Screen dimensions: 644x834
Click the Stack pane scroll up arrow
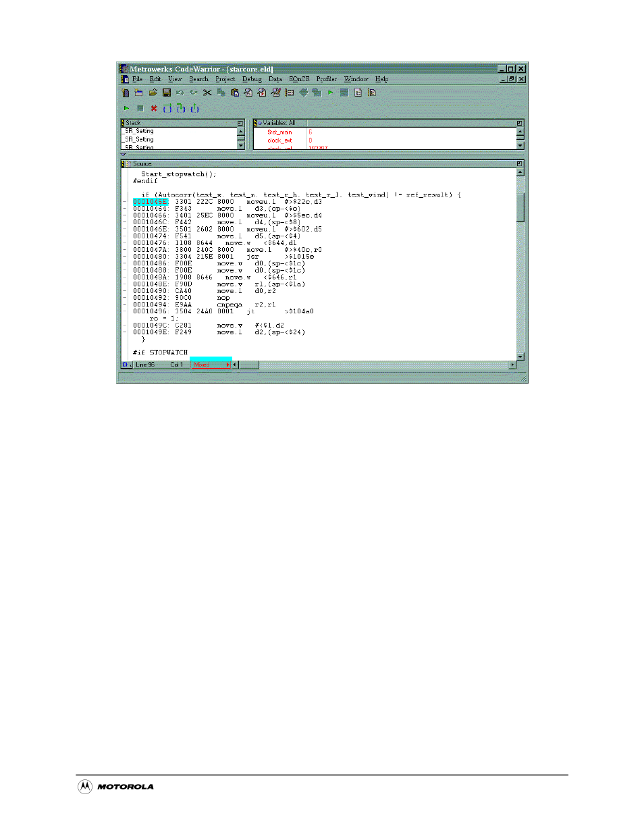pos(241,131)
